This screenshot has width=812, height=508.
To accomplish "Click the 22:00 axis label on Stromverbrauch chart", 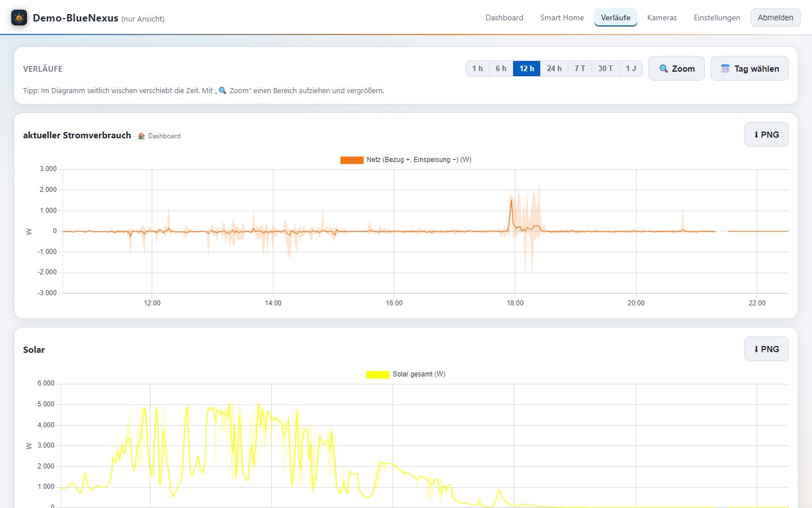I will pyautogui.click(x=757, y=303).
